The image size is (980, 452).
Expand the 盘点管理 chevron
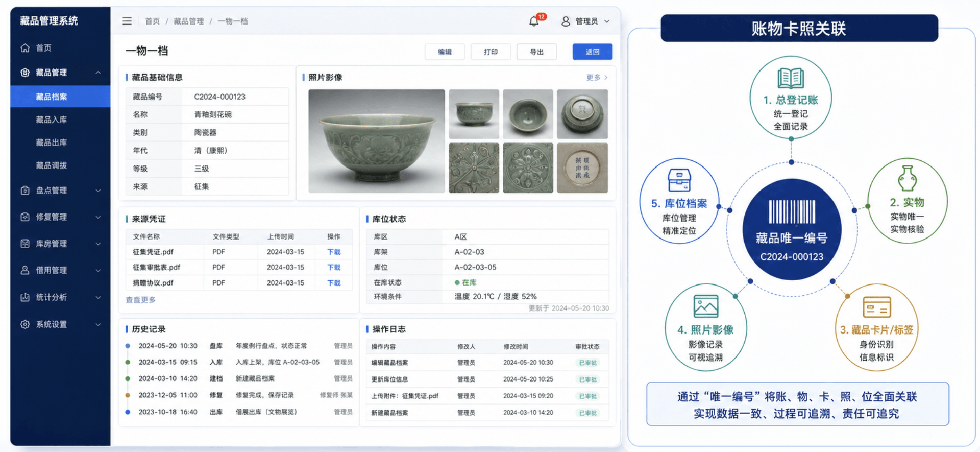click(x=98, y=191)
